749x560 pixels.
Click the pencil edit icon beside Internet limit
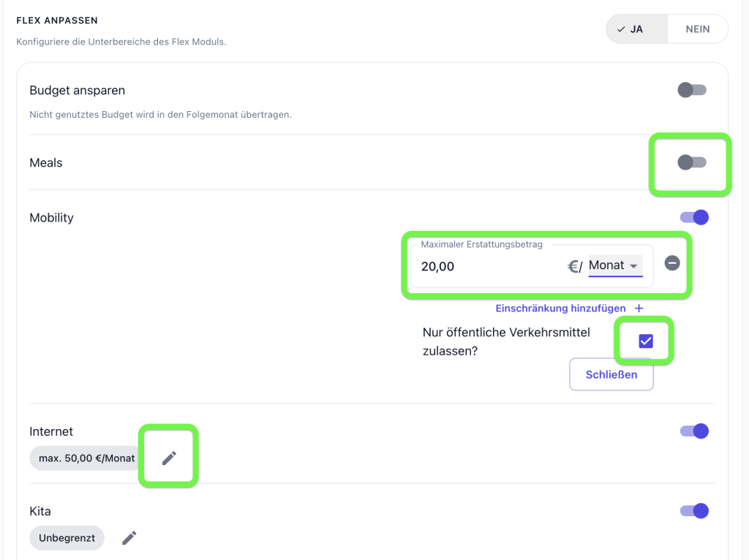click(169, 458)
